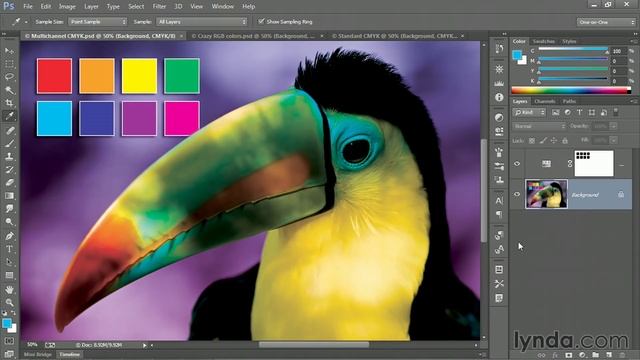
Task: Select the Eraser tool
Action: pos(9,182)
